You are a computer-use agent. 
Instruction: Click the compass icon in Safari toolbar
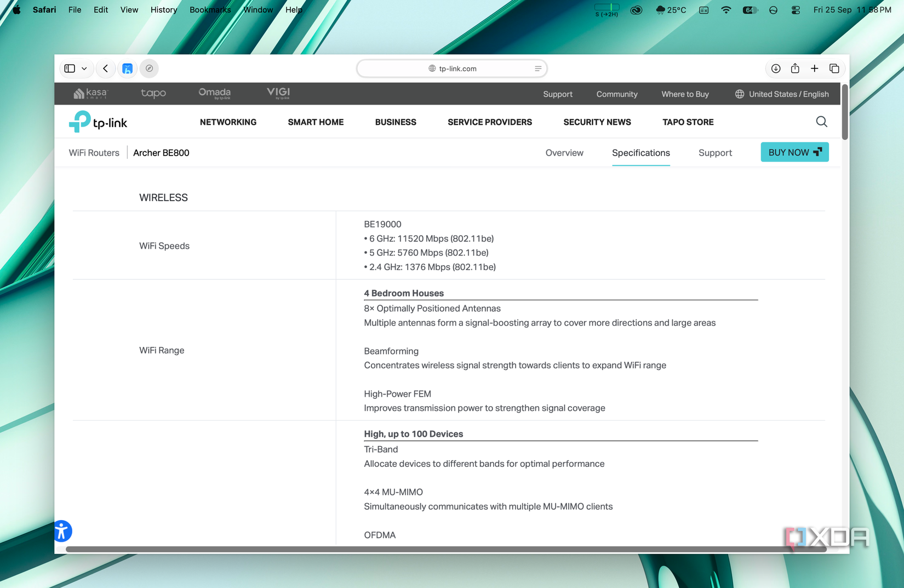pos(149,68)
